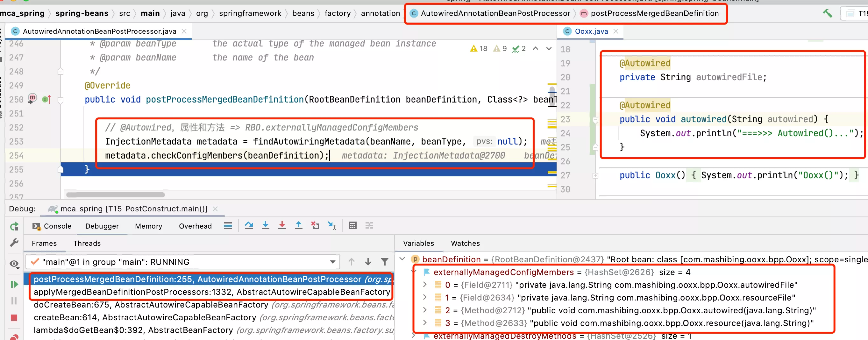Click the Step Over icon
868x340 pixels.
pos(249,225)
